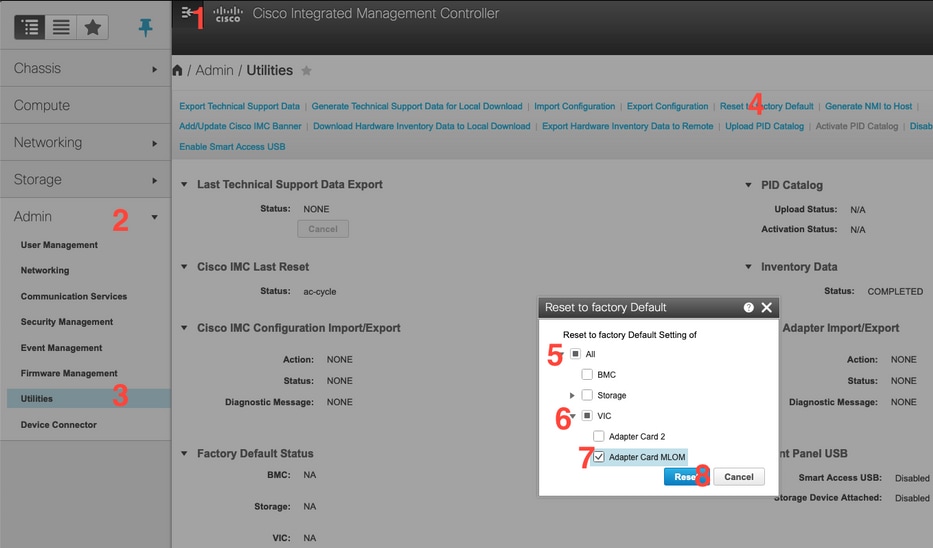This screenshot has width=933, height=548.
Task: Click Cancel button in reset dialog
Action: (738, 477)
